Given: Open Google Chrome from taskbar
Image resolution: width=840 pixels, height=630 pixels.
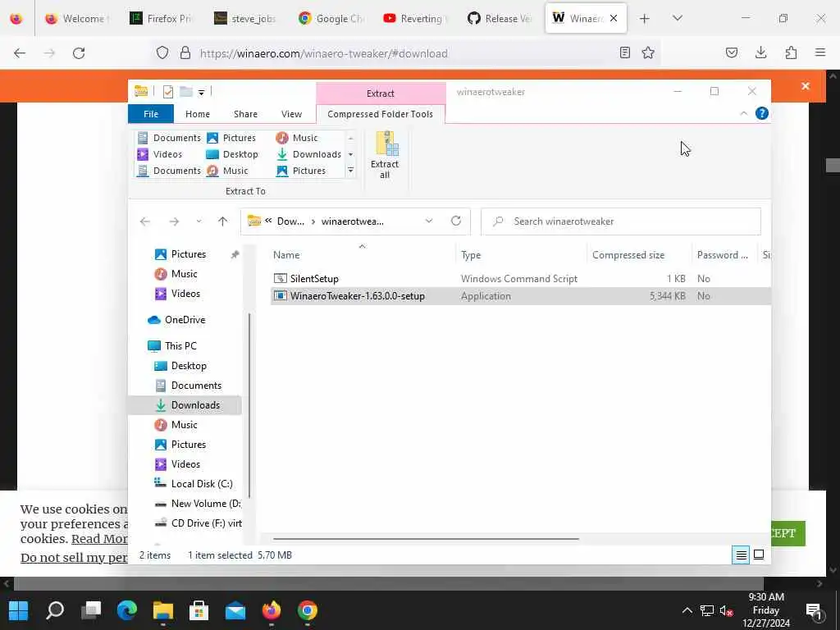Looking at the screenshot, I should pos(307,610).
